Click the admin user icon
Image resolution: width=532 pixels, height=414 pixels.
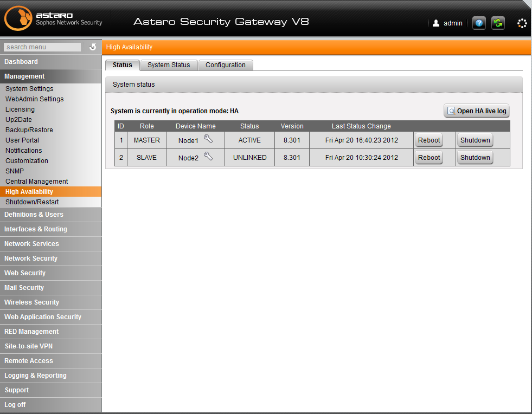tap(436, 23)
